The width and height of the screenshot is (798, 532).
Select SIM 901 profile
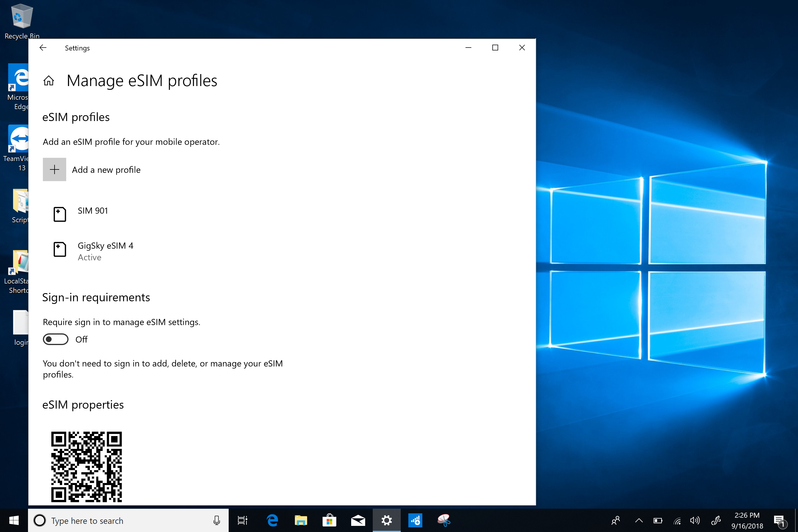(93, 211)
